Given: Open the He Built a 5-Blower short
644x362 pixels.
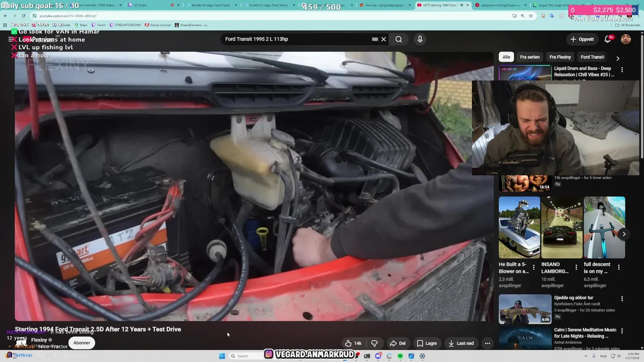Looking at the screenshot, I should coord(519,227).
